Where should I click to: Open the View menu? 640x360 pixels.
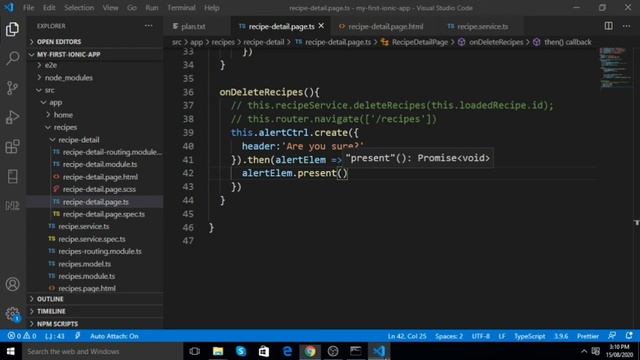click(x=110, y=8)
